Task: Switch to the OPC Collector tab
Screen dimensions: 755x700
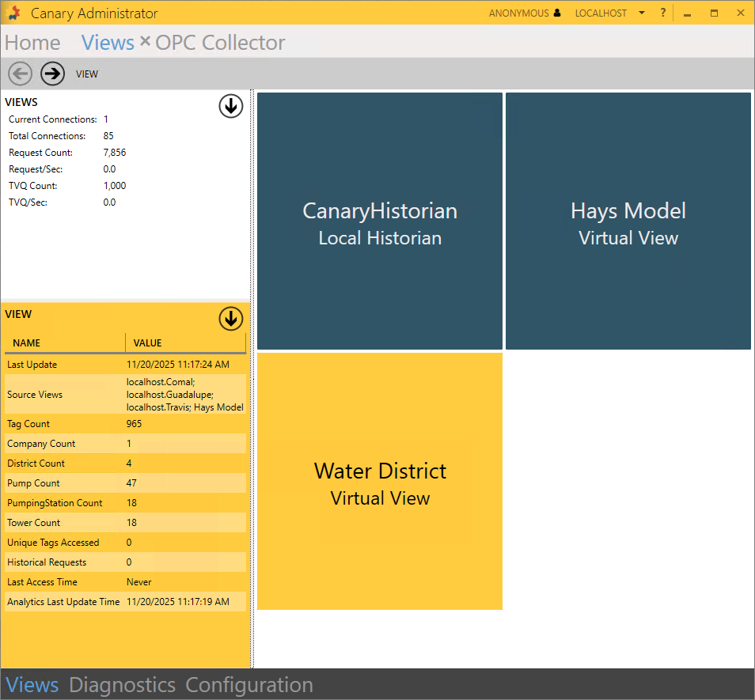Action: coord(220,43)
